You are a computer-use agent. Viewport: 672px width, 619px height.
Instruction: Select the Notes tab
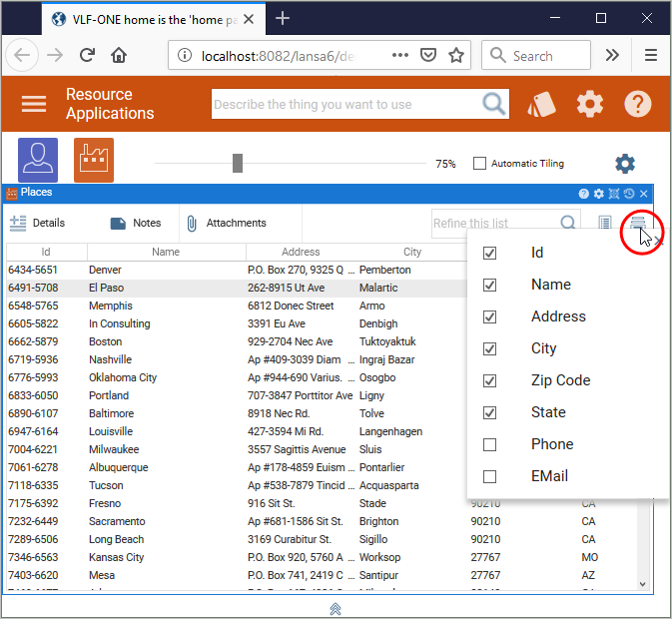136,224
